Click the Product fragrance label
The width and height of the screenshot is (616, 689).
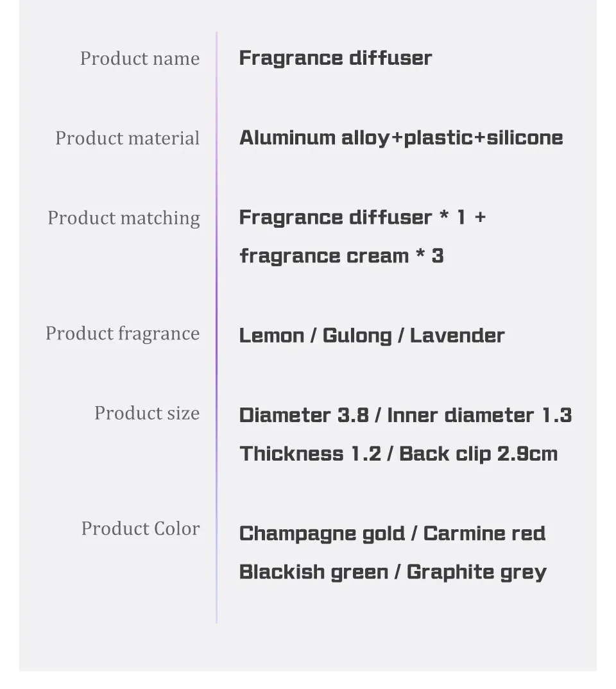123,334
